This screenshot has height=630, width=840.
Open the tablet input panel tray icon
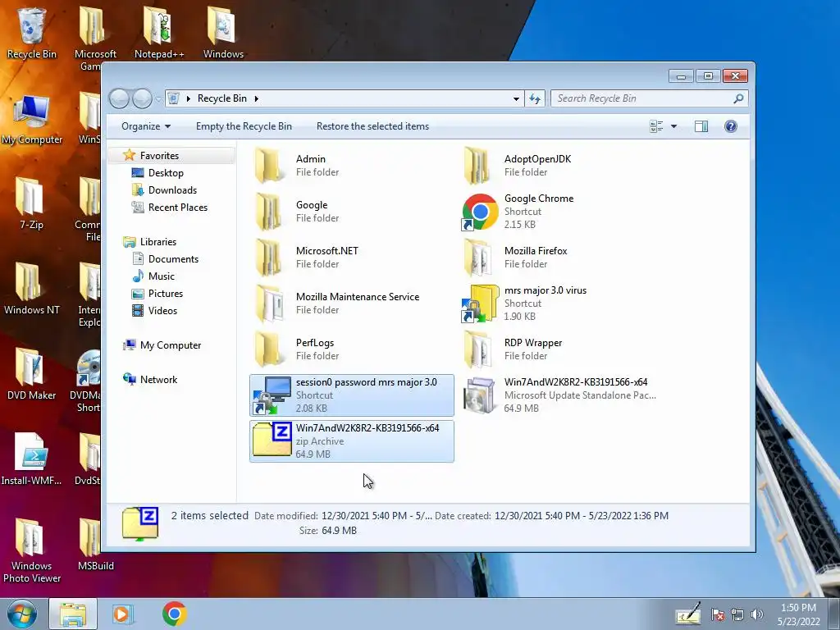click(688, 614)
